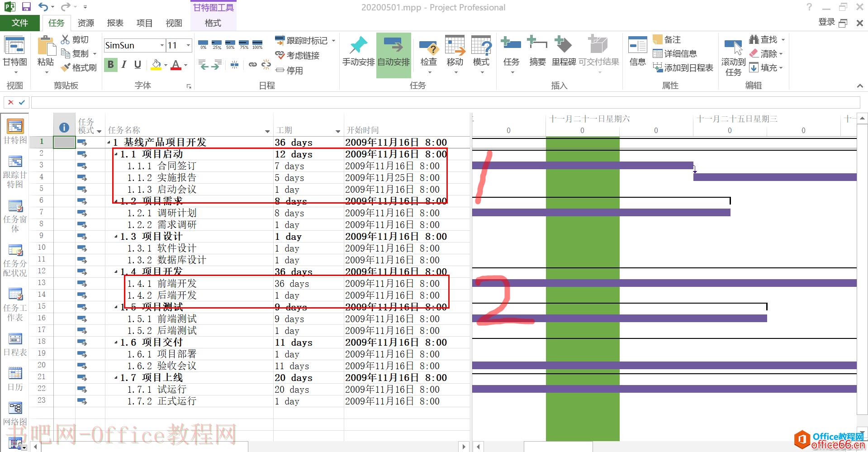Toggle Respect Links option

297,55
